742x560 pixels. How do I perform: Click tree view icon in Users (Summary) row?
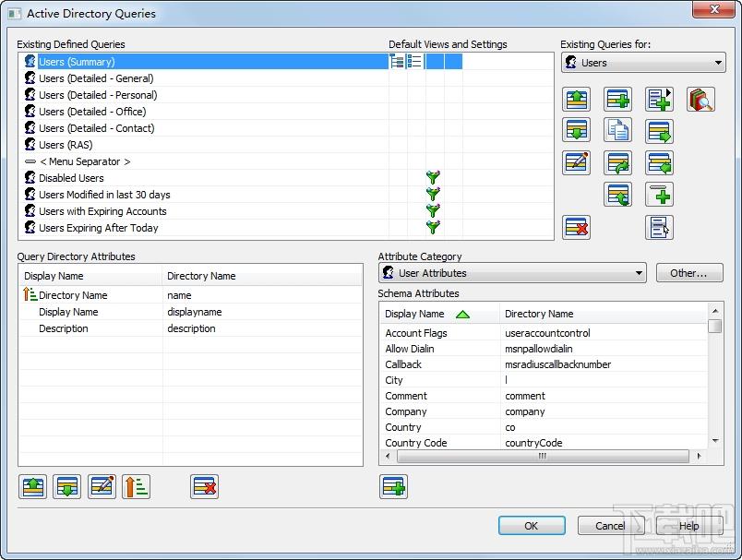397,62
